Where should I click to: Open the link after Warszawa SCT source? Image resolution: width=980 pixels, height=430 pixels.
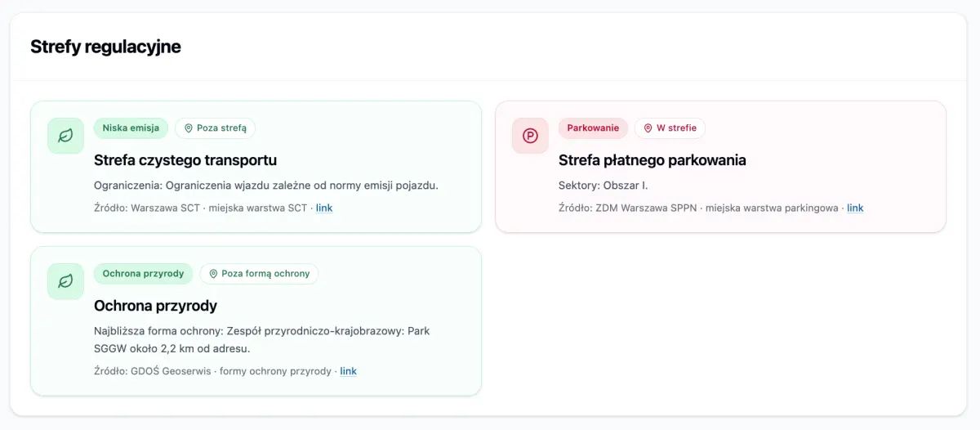pos(324,208)
